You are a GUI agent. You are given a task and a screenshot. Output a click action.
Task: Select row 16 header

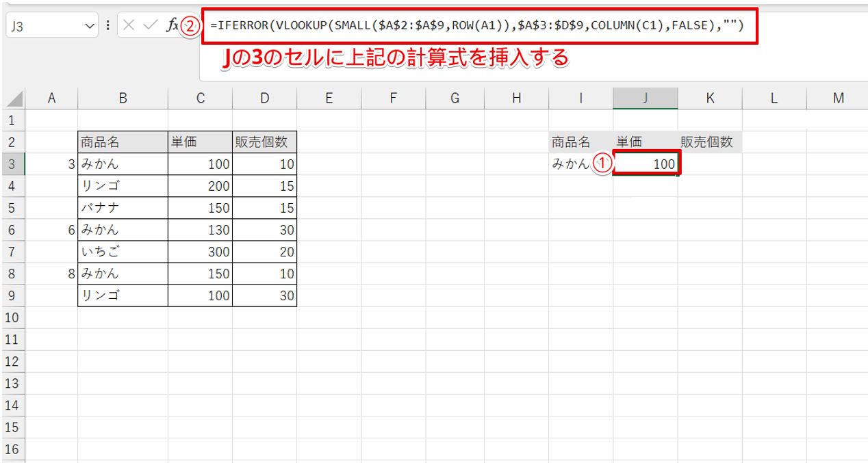click(x=14, y=449)
